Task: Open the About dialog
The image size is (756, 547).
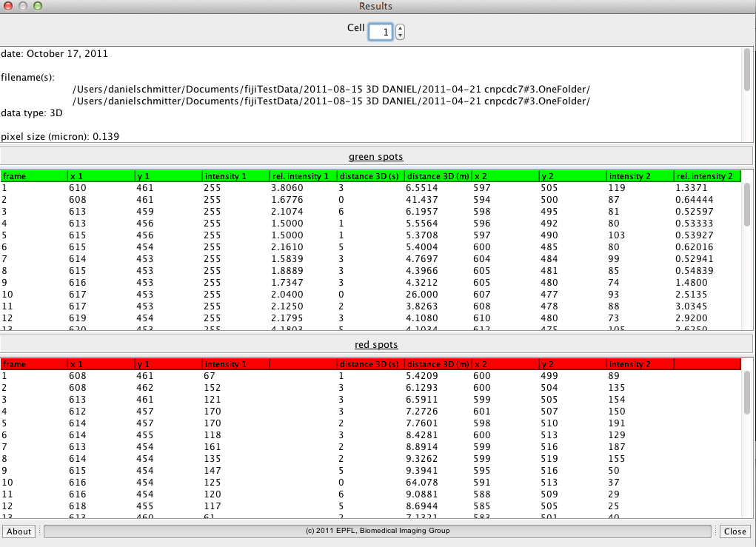Action: coord(19,531)
